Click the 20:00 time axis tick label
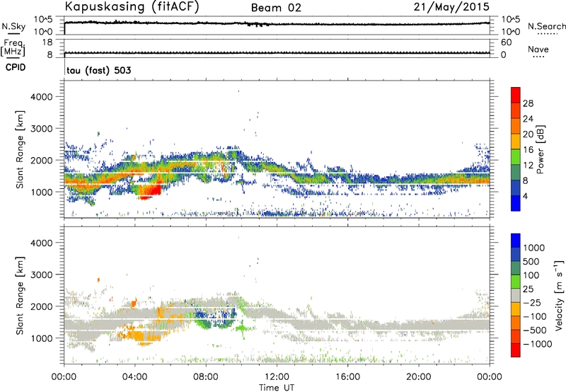Viewport: 566px width, 392px height. pyautogui.click(x=418, y=377)
